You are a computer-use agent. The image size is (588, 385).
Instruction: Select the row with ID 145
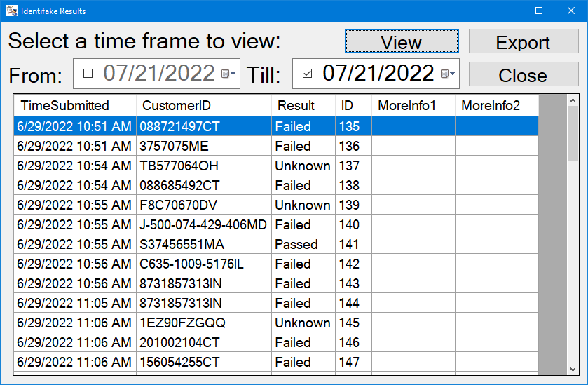pyautogui.click(x=276, y=323)
